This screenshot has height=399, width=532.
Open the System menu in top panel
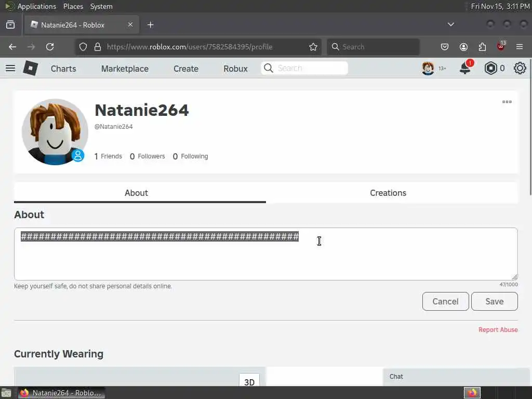pos(101,6)
